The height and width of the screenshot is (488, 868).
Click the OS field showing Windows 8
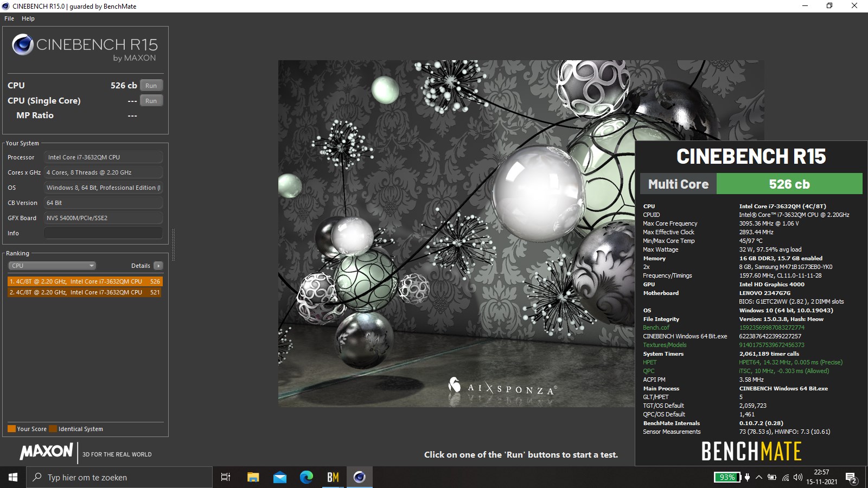click(x=103, y=188)
